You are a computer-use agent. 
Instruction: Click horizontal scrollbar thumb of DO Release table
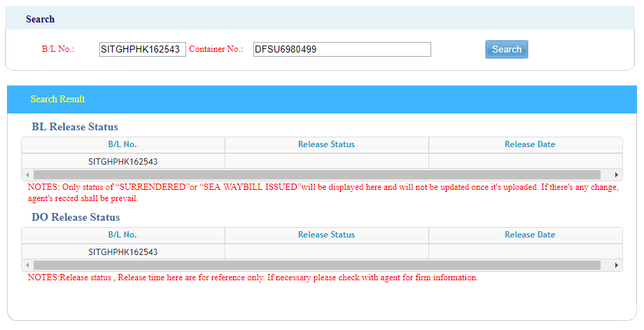pos(316,266)
